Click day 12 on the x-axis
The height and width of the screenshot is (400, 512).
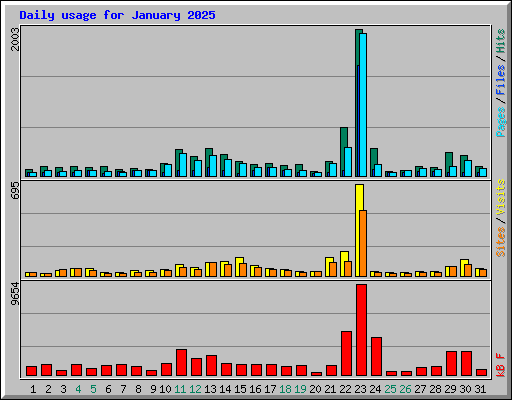[x=195, y=389]
